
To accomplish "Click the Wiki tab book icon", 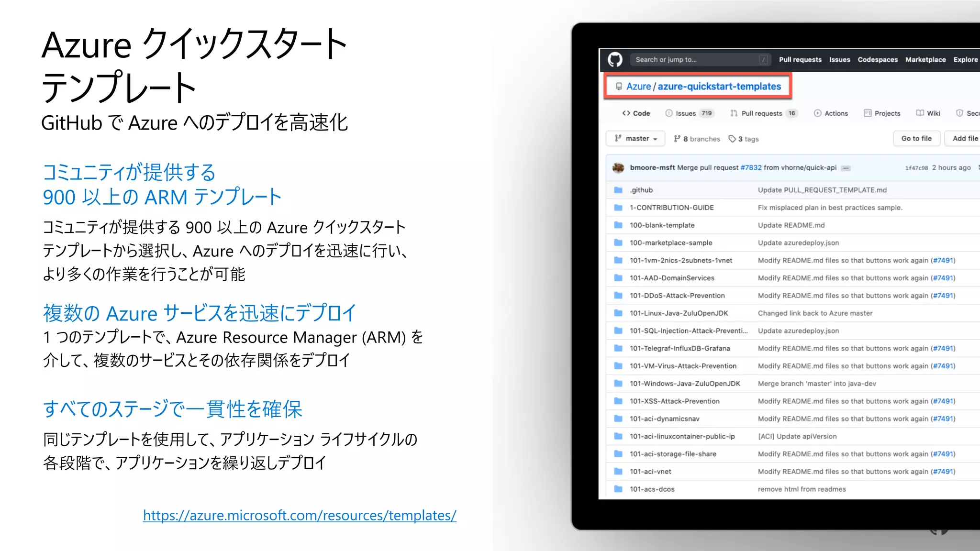I will pyautogui.click(x=920, y=113).
